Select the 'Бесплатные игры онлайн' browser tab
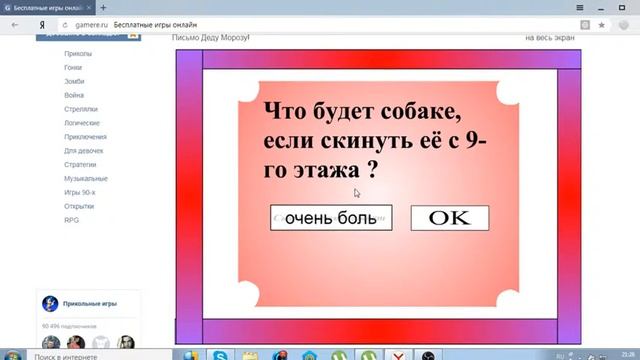The height and width of the screenshot is (360, 640). tap(47, 8)
